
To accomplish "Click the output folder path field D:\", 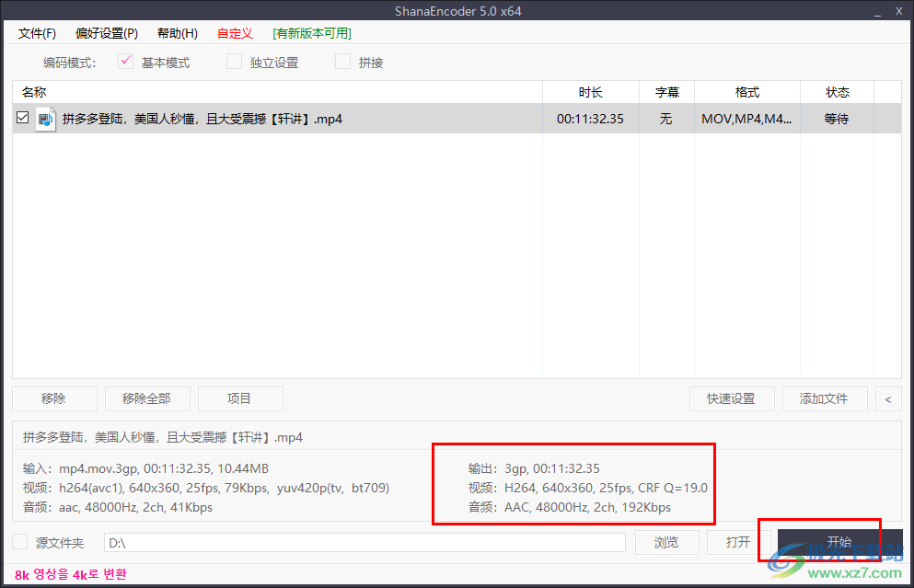I will coord(364,543).
